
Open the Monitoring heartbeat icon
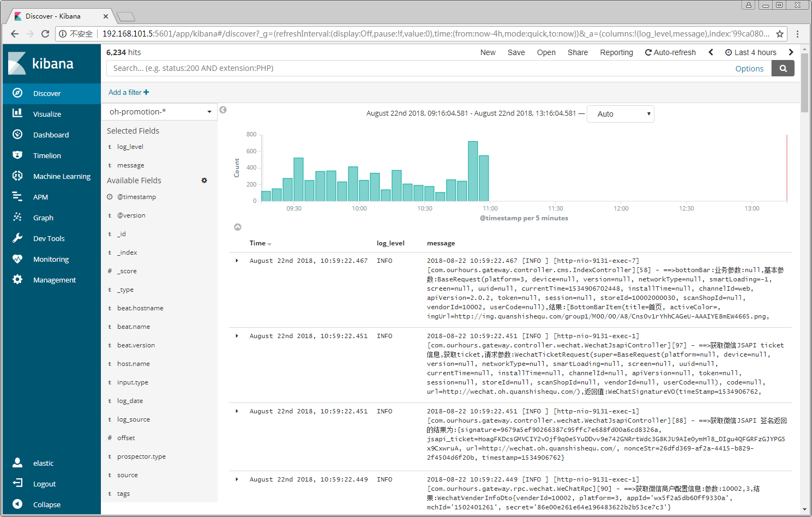[17, 258]
